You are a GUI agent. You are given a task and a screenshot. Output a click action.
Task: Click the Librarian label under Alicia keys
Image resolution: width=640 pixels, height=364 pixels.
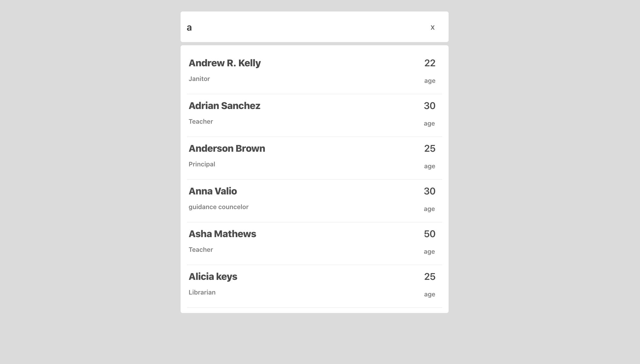coord(202,292)
